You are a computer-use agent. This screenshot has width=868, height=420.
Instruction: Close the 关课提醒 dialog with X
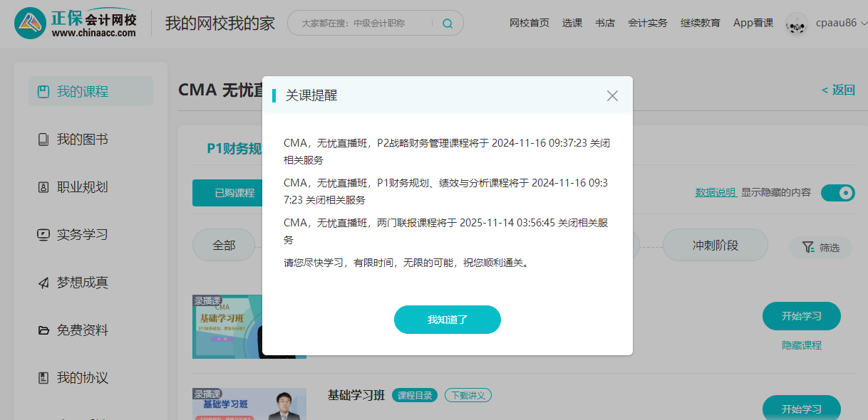click(x=612, y=95)
